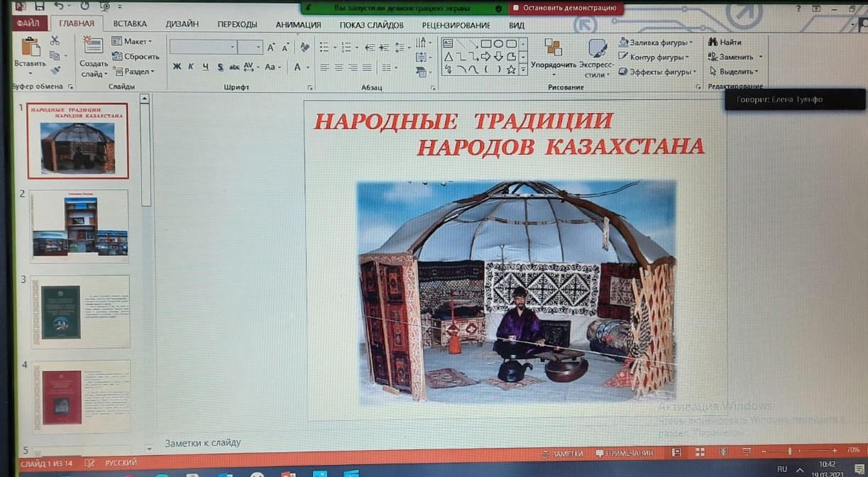Switch to Slide Sorter view icon
868x477 pixels.
[699, 452]
